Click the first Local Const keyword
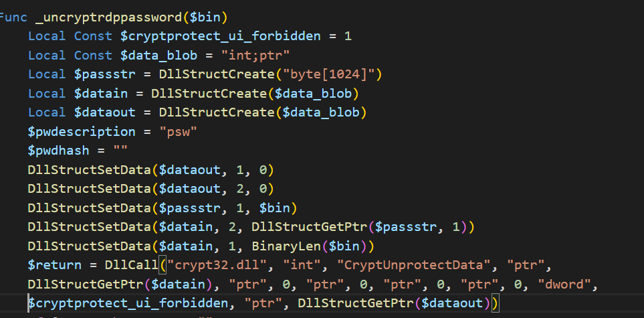Screen dimensions: 644x318 70,36
